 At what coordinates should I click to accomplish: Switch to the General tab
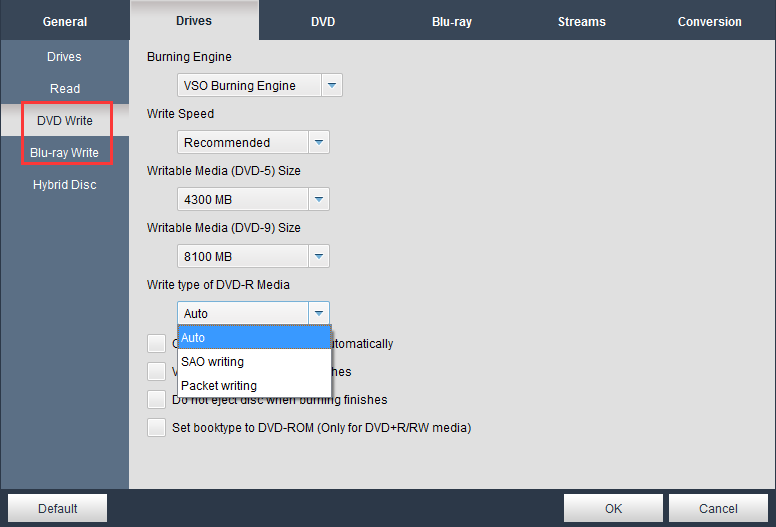coord(65,21)
